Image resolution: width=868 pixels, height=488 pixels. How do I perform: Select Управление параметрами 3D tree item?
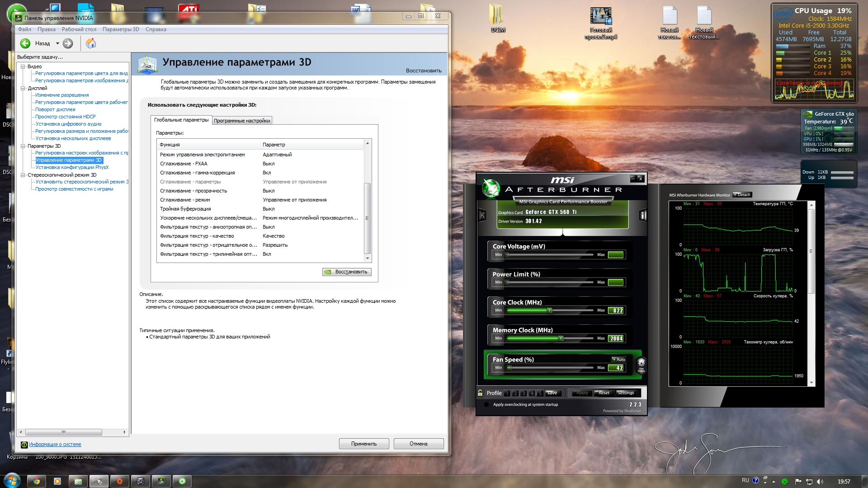click(x=69, y=160)
